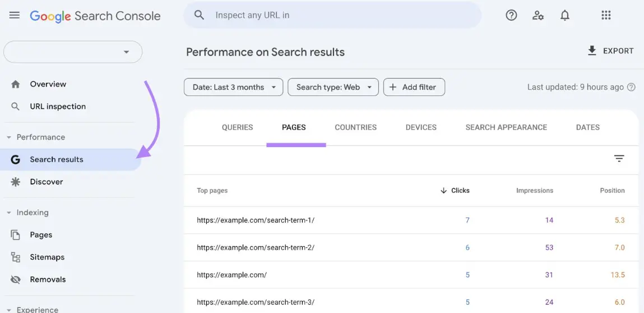Select row https://example.com/search-term-1/

click(x=411, y=220)
